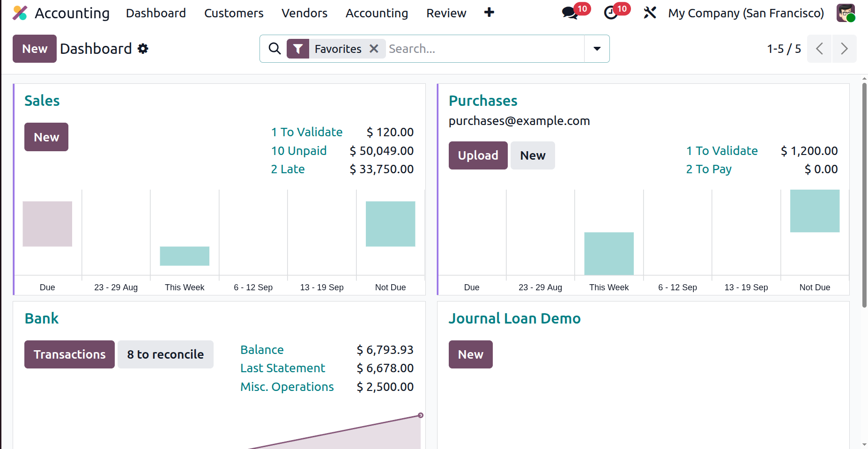The image size is (868, 449).
Task: Open the activities clock icon
Action: 611,13
